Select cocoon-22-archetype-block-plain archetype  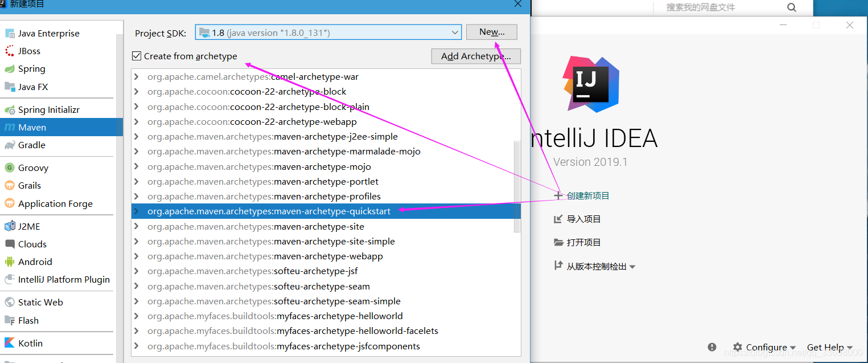click(x=323, y=107)
